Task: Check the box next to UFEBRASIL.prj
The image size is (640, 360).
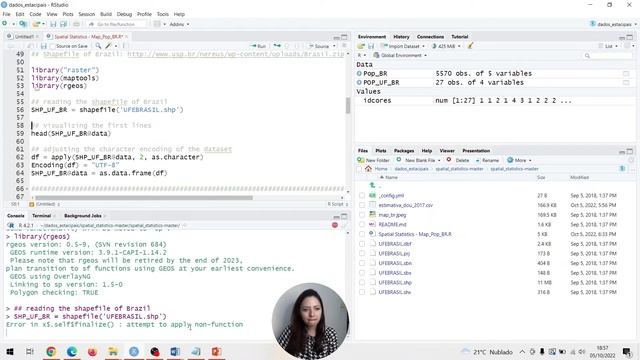Action: [362, 253]
